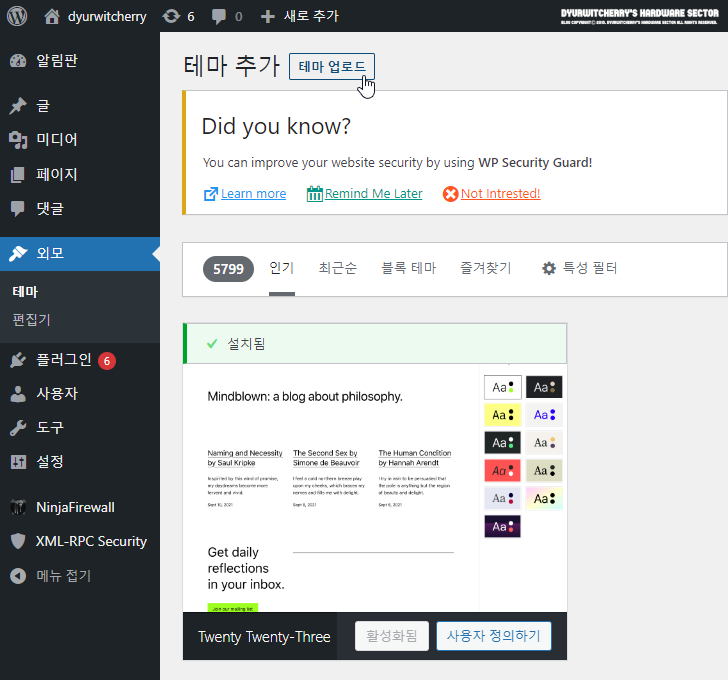Click the 도구 wrench icon

point(18,427)
